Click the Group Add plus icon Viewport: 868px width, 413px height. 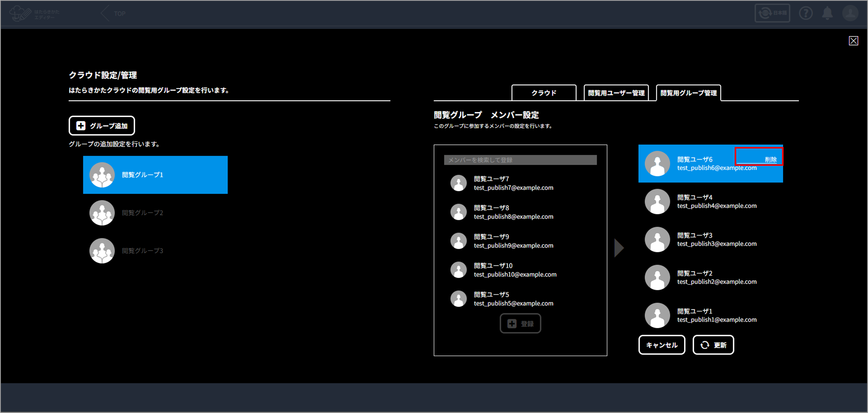pyautogui.click(x=81, y=126)
